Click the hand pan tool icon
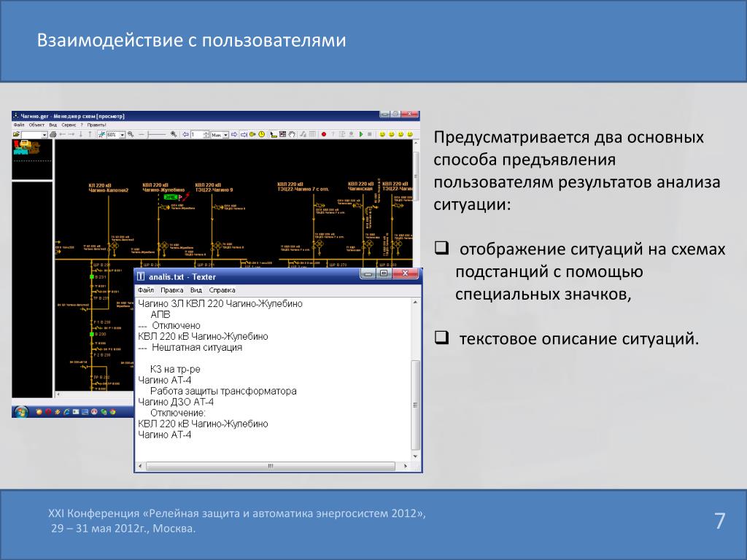The image size is (747, 560). coord(292,134)
